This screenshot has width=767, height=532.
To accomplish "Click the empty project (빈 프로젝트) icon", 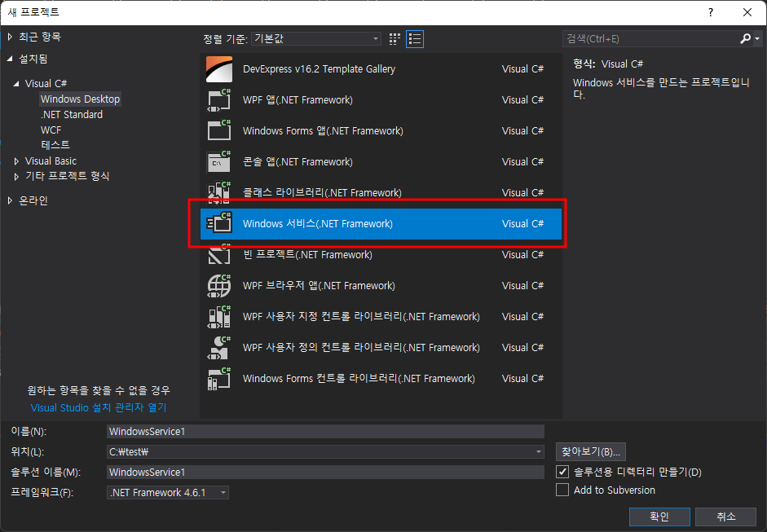I will (x=219, y=255).
